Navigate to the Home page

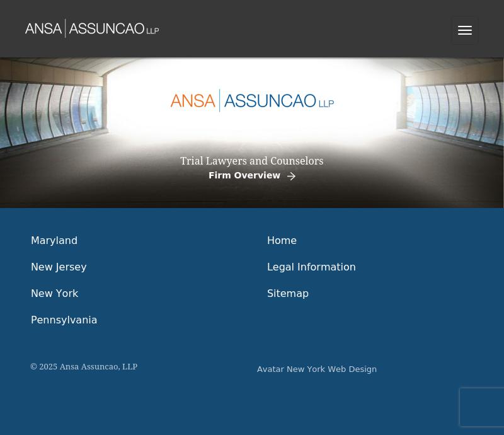pos(282,240)
